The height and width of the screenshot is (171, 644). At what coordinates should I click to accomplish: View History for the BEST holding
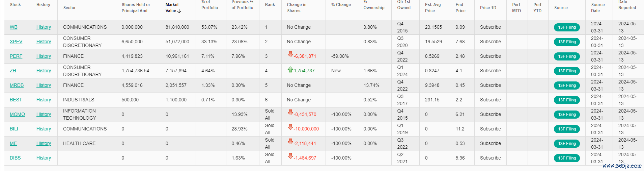pos(44,100)
